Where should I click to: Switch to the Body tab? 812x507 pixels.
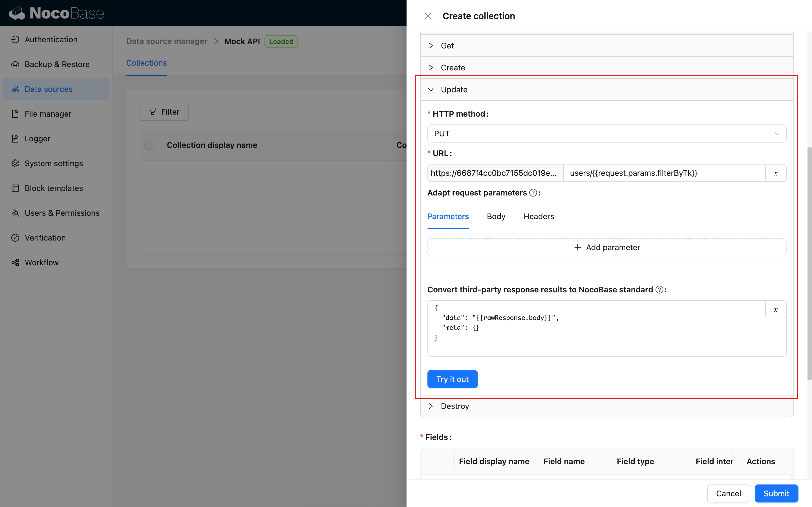point(496,217)
